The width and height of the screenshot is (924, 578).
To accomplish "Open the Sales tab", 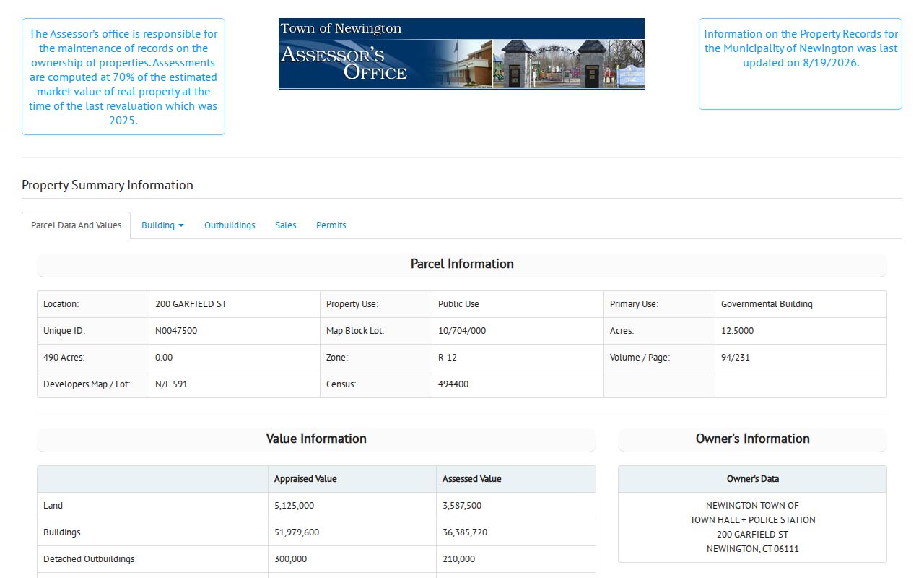I will pos(286,225).
